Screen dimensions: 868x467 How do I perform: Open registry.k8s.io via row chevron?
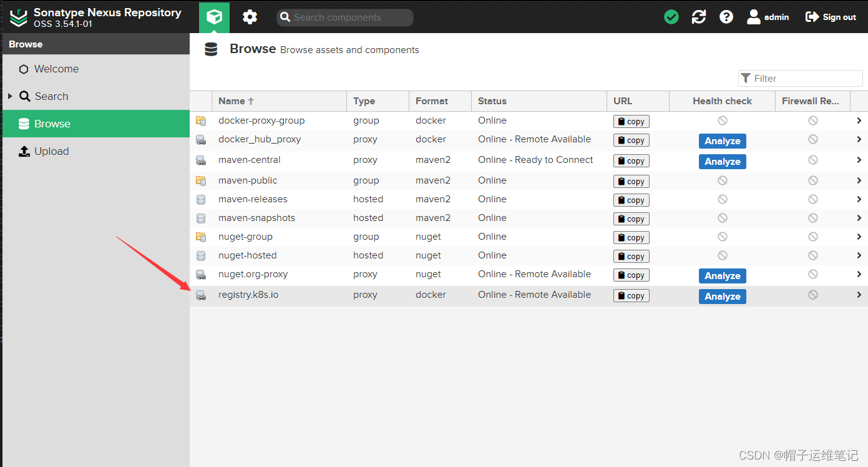859,295
